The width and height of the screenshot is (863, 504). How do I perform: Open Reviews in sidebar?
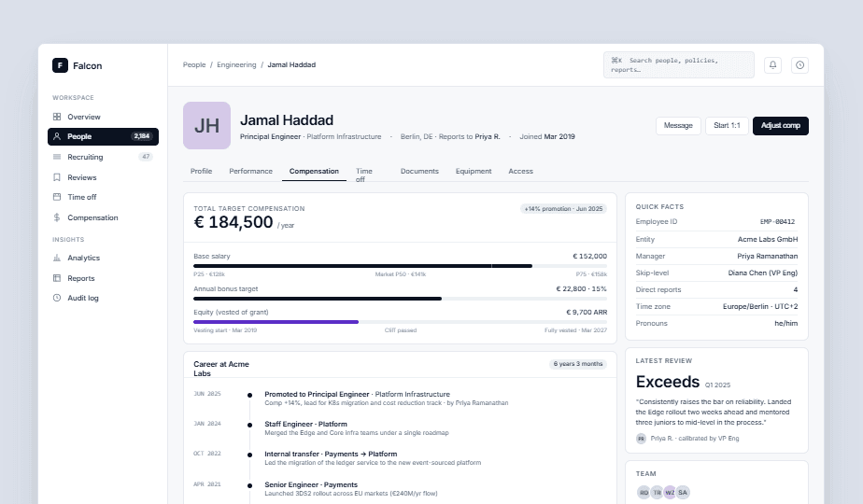click(x=103, y=177)
